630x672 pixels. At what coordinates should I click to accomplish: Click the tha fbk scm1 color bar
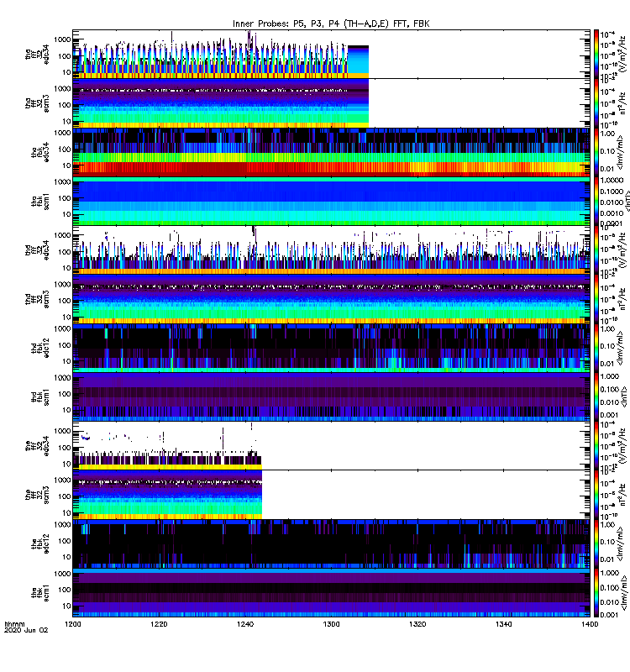coord(596,202)
